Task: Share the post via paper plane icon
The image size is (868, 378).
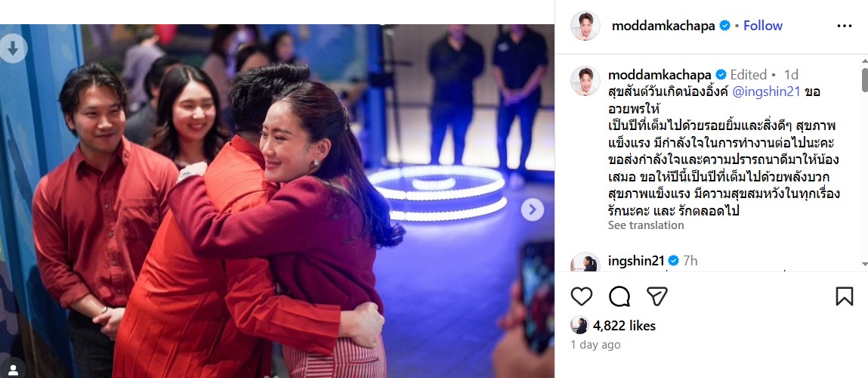Action: pyautogui.click(x=657, y=296)
